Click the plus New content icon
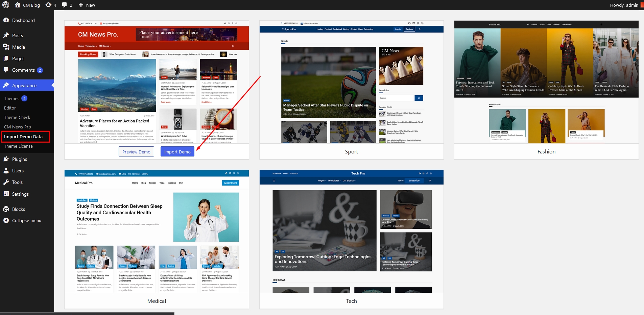This screenshot has width=644, height=315. tap(81, 5)
